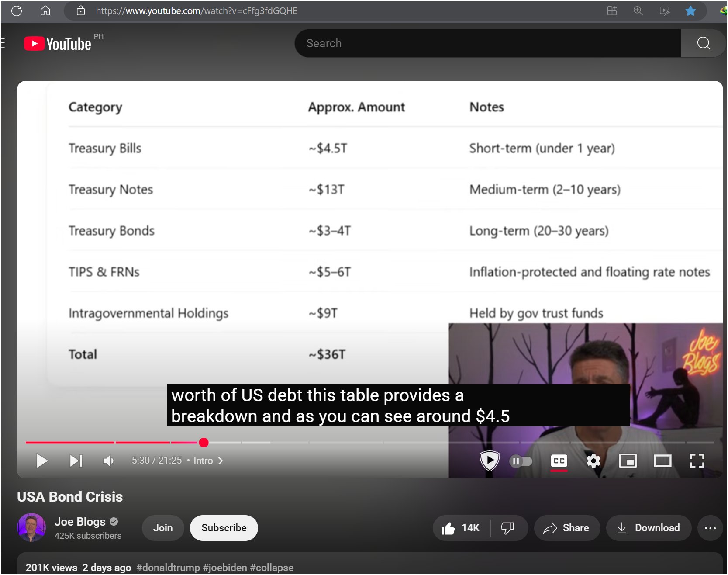Image resolution: width=728 pixels, height=575 pixels.
Task: Open the browser zoom magnifier icon
Action: point(638,11)
